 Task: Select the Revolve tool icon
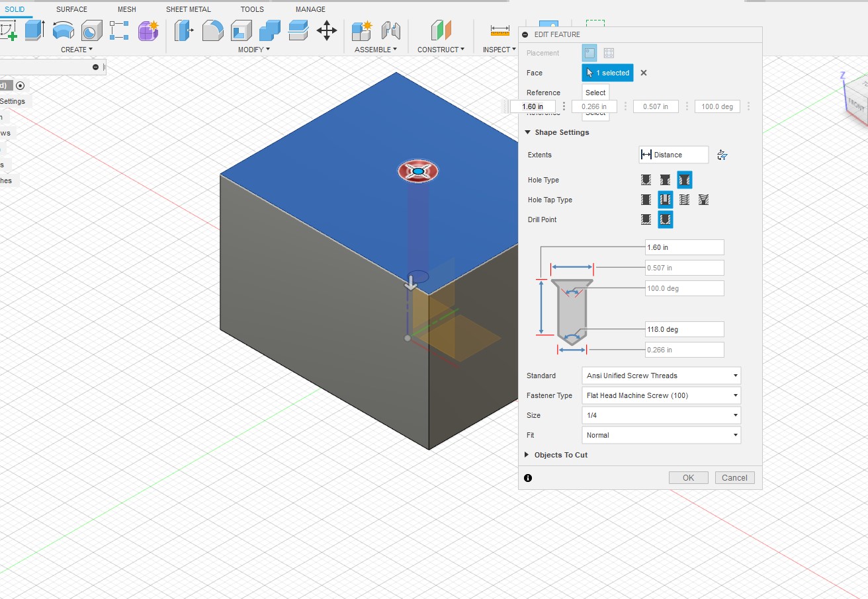click(63, 30)
